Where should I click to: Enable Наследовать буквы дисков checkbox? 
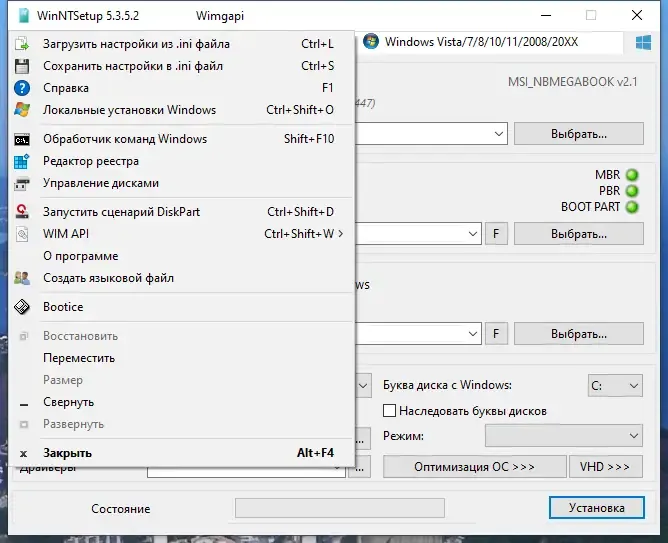[389, 411]
